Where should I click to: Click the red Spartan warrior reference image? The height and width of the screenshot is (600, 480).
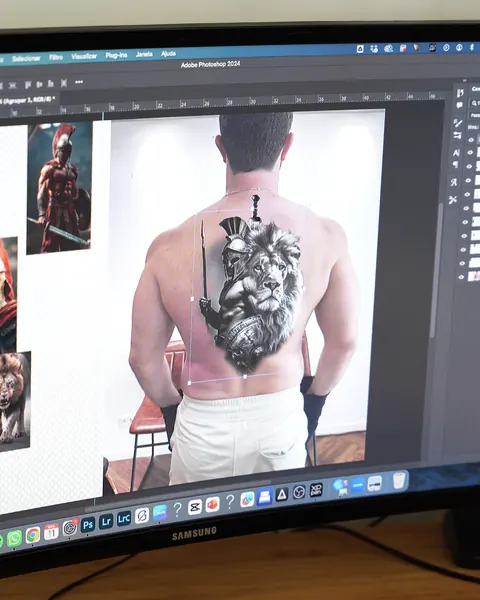click(59, 188)
